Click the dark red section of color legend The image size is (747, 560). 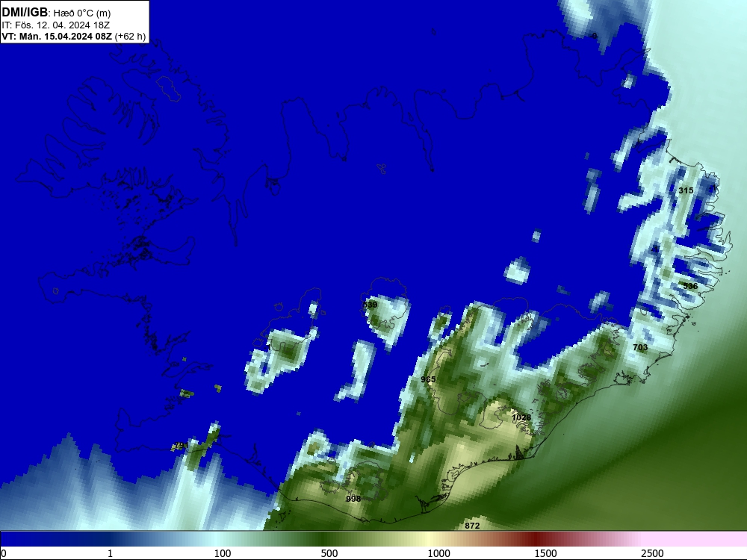[536, 539]
